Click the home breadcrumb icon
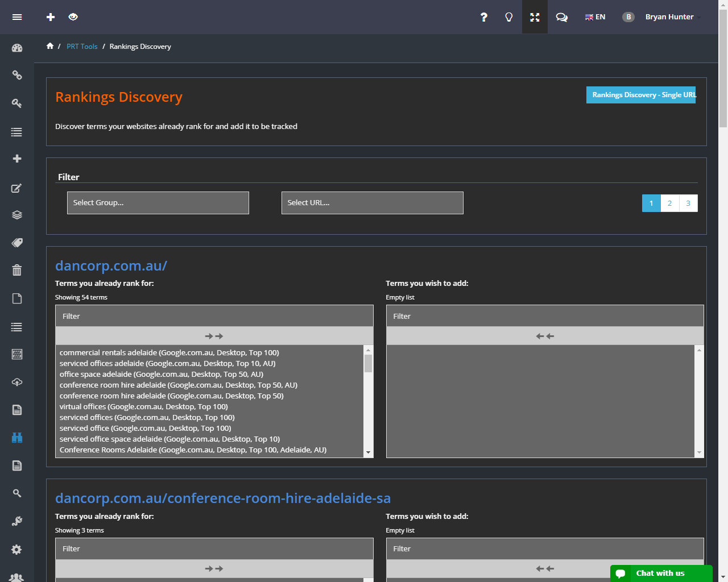Image resolution: width=728 pixels, height=582 pixels. (x=50, y=46)
